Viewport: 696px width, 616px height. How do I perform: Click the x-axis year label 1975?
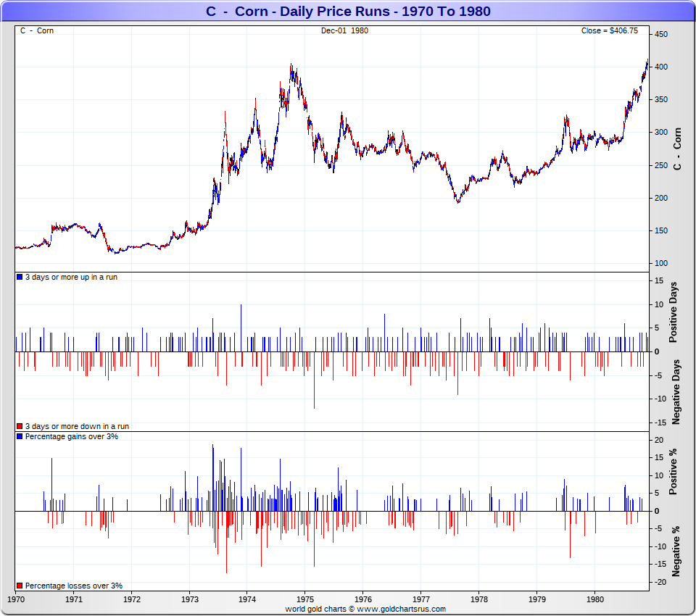305,599
